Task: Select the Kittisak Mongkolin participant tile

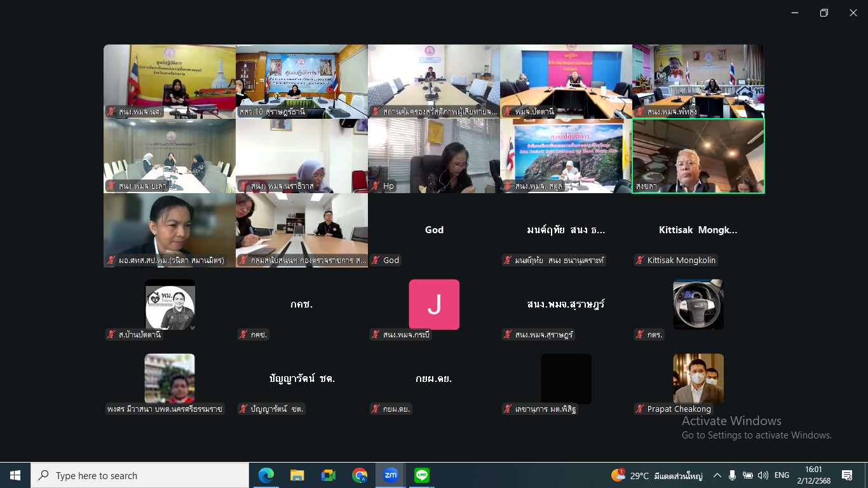Action: [698, 231]
